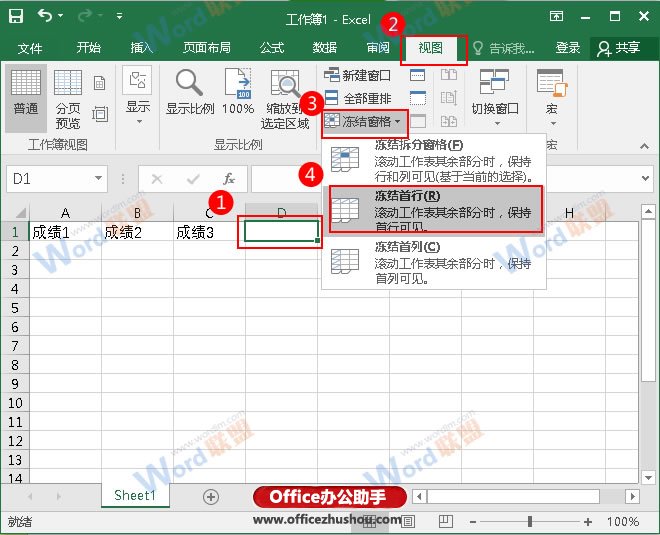Click the Sheet1 worksheet tab
660x535 pixels.
[x=135, y=495]
